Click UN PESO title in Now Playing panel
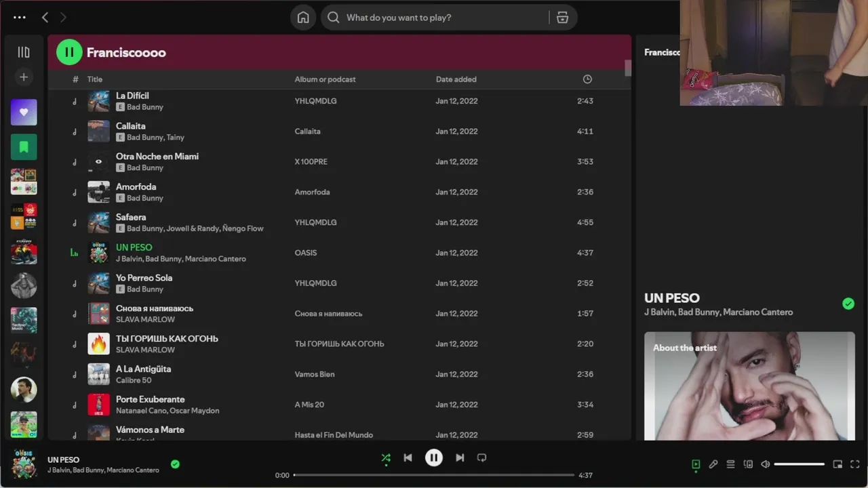This screenshot has width=868, height=488. [x=672, y=298]
